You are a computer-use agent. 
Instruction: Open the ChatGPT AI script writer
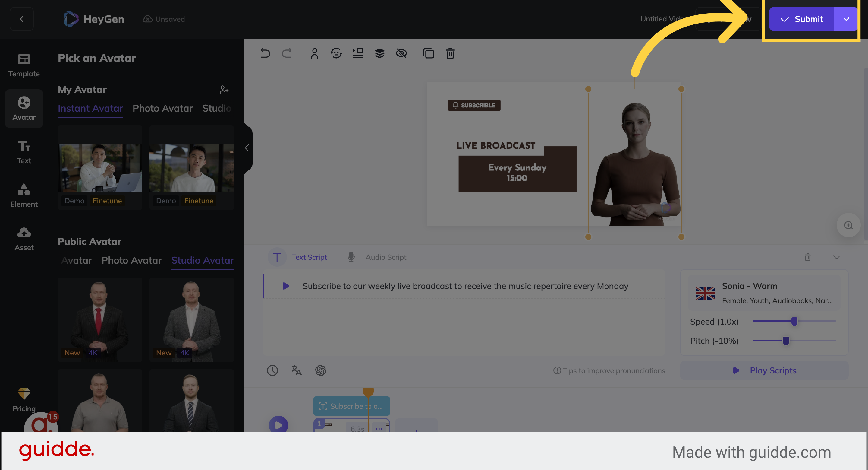(320, 370)
